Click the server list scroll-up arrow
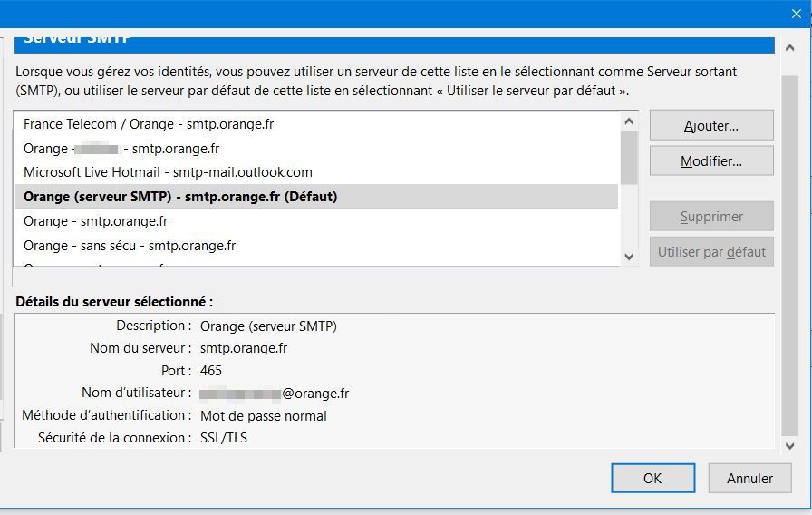 pyautogui.click(x=629, y=121)
